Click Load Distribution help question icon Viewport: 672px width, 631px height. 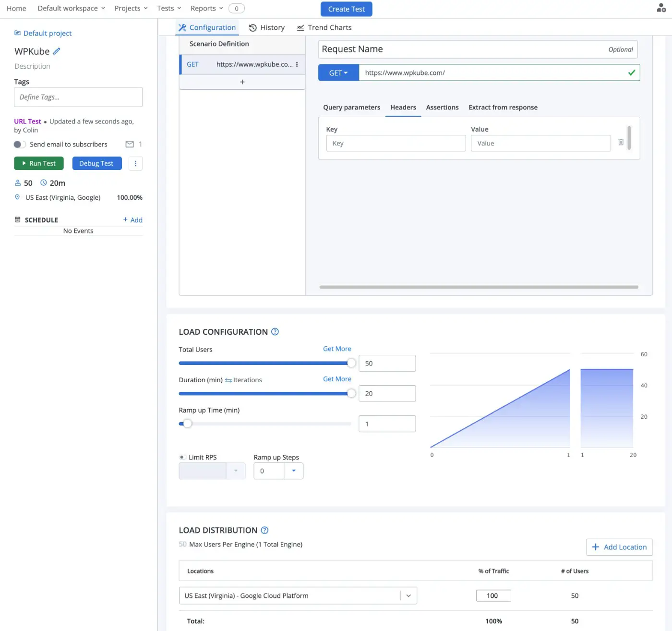(264, 530)
